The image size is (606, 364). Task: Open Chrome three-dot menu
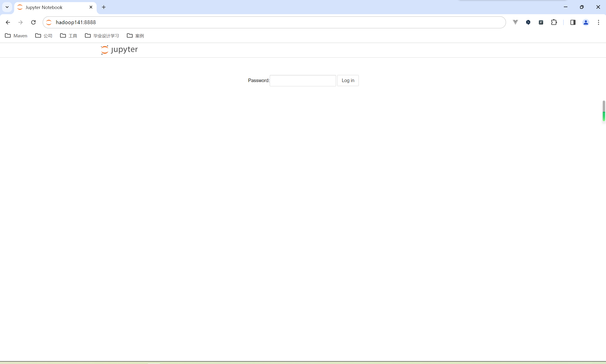tap(598, 22)
